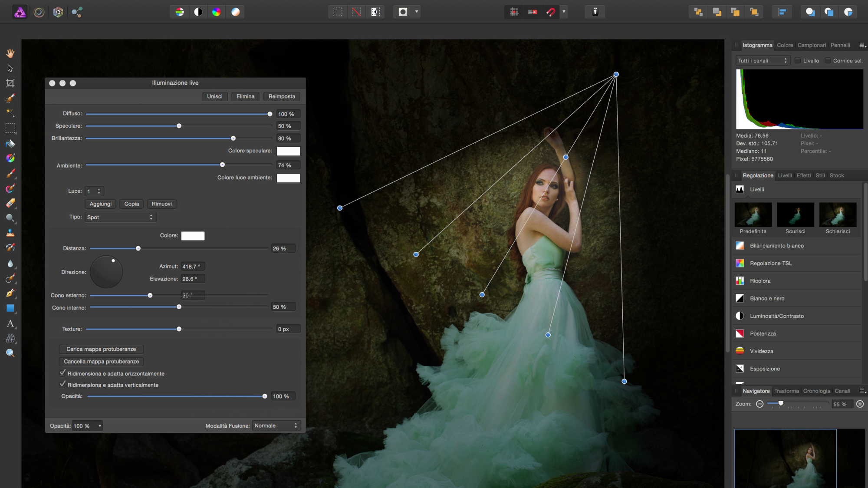868x488 pixels.
Task: Select the Hand pan tool
Action: 10,53
